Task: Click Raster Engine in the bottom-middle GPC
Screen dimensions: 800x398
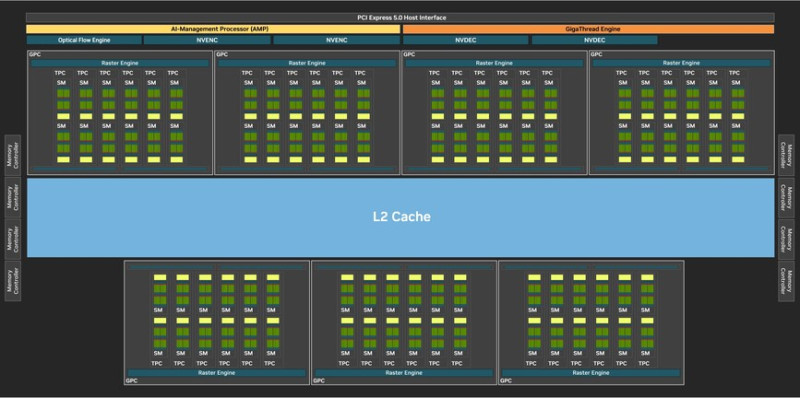Action: [404, 373]
